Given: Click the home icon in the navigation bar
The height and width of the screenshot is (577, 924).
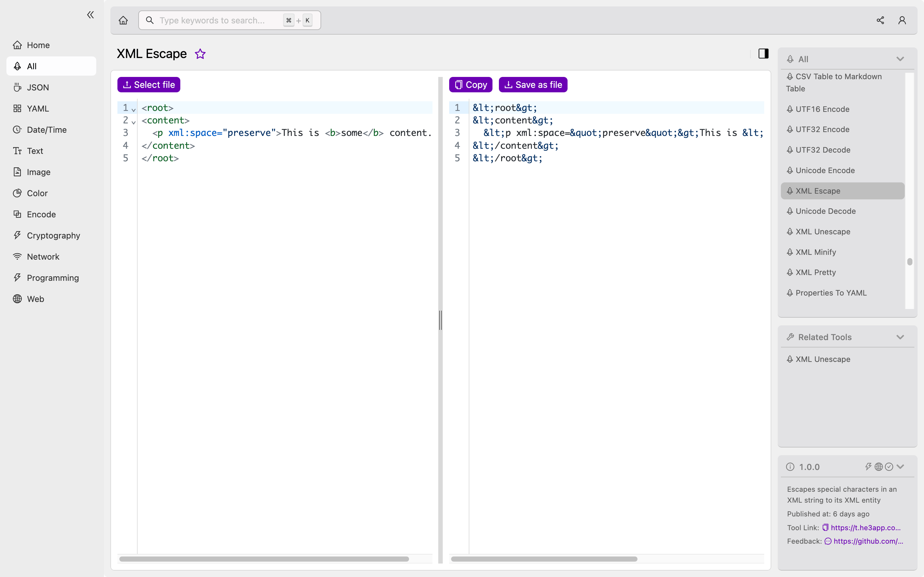Looking at the screenshot, I should [x=123, y=21].
